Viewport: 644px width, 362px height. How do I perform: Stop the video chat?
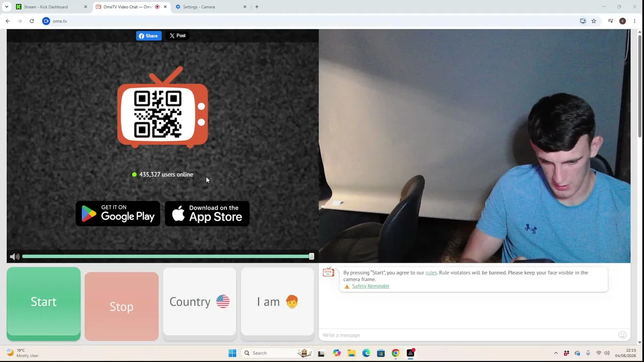click(121, 306)
